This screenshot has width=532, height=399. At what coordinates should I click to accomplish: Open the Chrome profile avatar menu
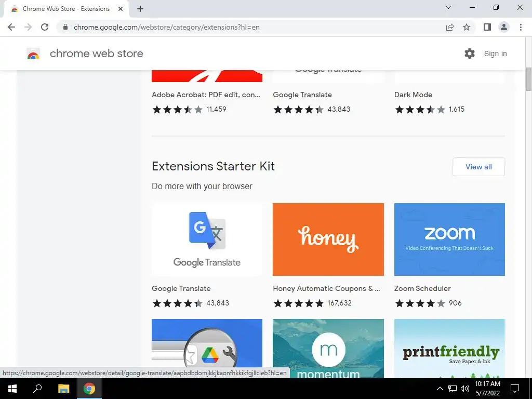pos(504,27)
